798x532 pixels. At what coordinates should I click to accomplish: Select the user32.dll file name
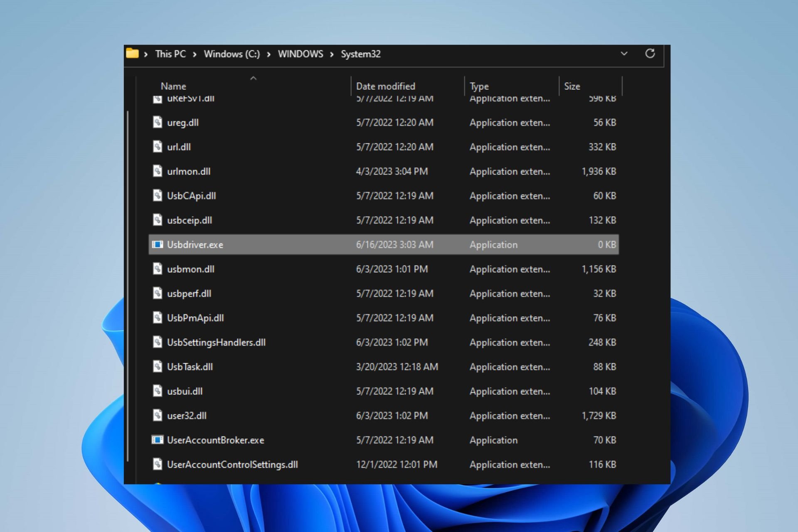pos(187,416)
